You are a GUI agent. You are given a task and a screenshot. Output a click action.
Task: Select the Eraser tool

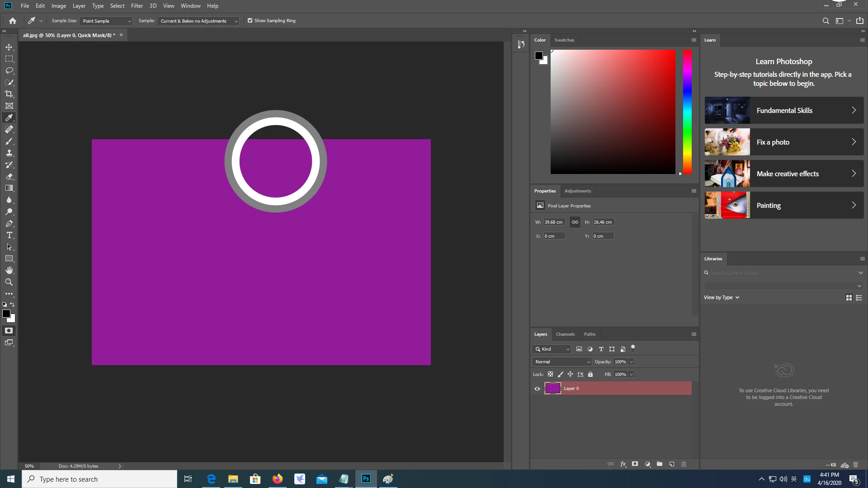pyautogui.click(x=9, y=176)
